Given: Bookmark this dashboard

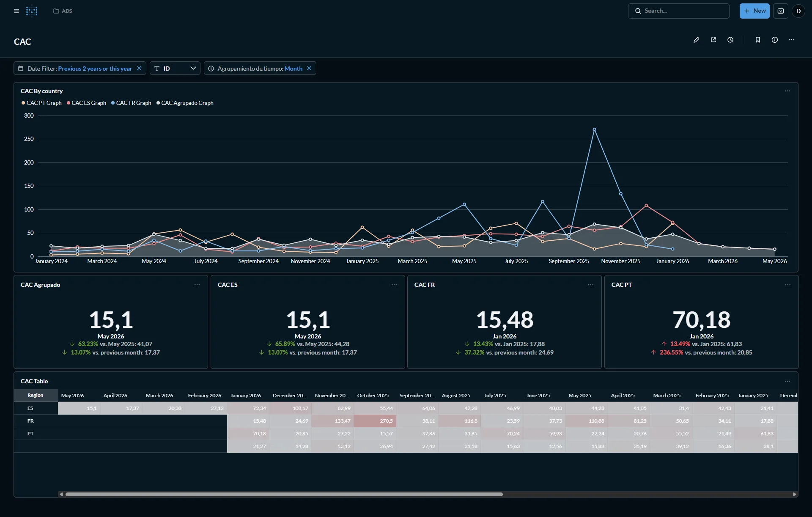Looking at the screenshot, I should point(758,40).
